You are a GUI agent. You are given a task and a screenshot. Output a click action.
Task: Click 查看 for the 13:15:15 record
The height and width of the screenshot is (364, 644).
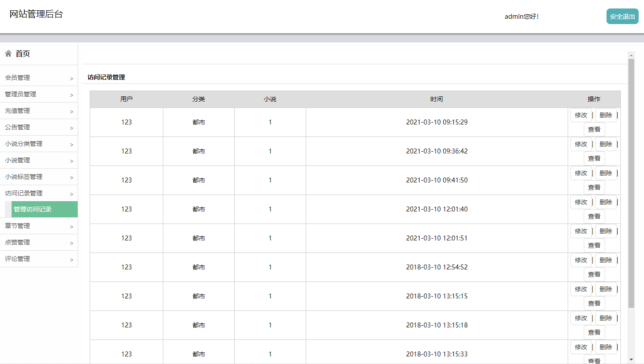594,303
